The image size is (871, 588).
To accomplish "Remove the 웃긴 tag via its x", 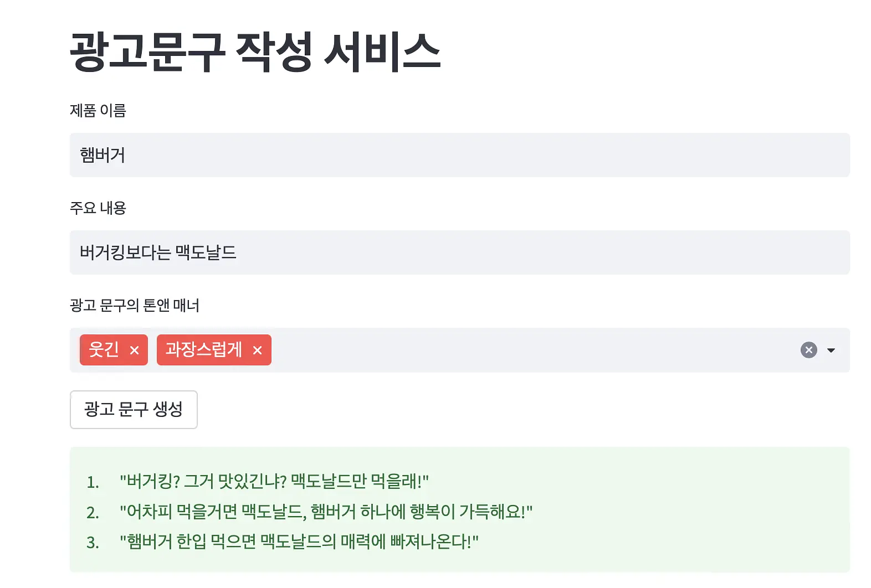I will (x=134, y=350).
